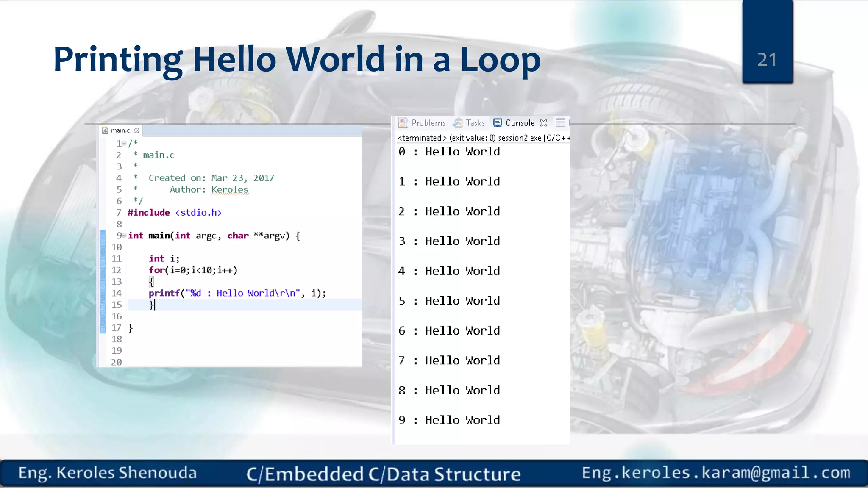The height and width of the screenshot is (488, 868).
Task: Click the Console monitor icon
Action: tap(498, 123)
